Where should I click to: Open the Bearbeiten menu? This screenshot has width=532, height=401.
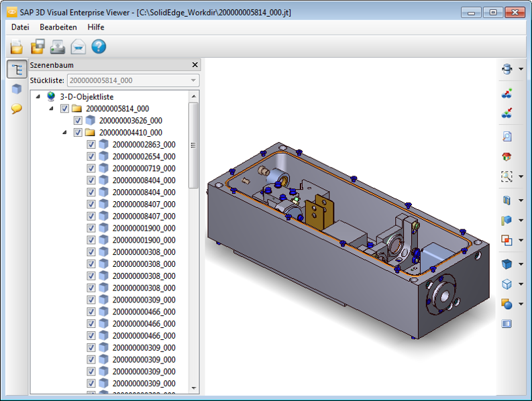tap(58, 27)
